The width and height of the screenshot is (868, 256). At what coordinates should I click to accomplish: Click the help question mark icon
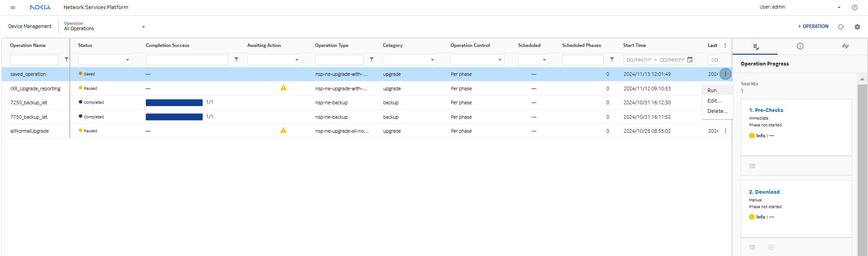pos(854,7)
